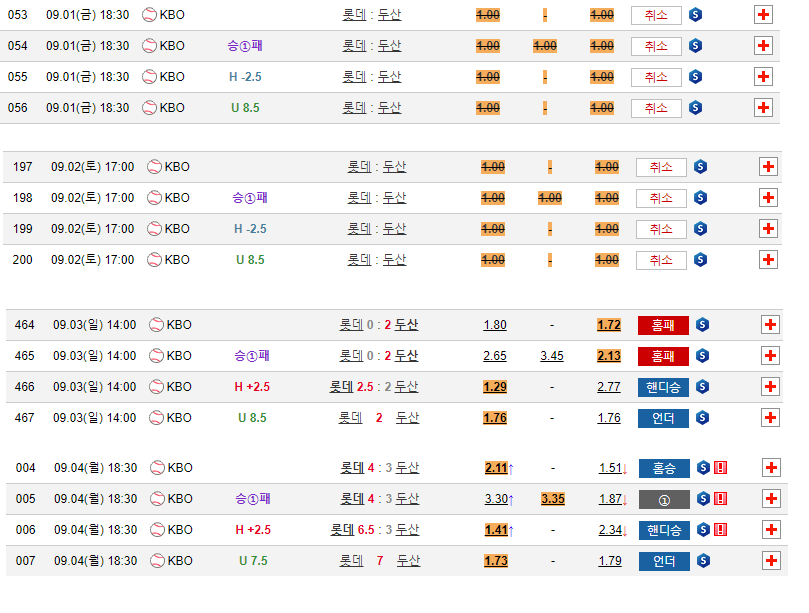Screen dimensions: 809x613
Task: Click the baseball icon in row 466
Action: [x=156, y=387]
